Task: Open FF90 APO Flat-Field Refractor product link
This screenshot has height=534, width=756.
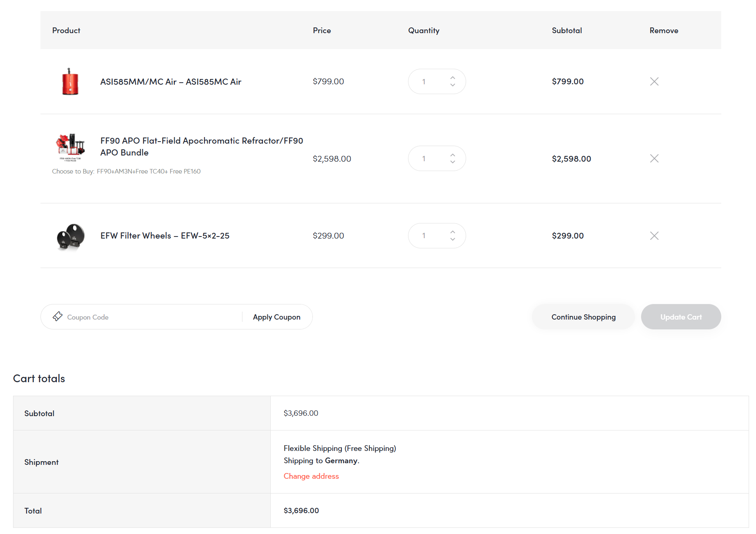Action: click(x=202, y=146)
